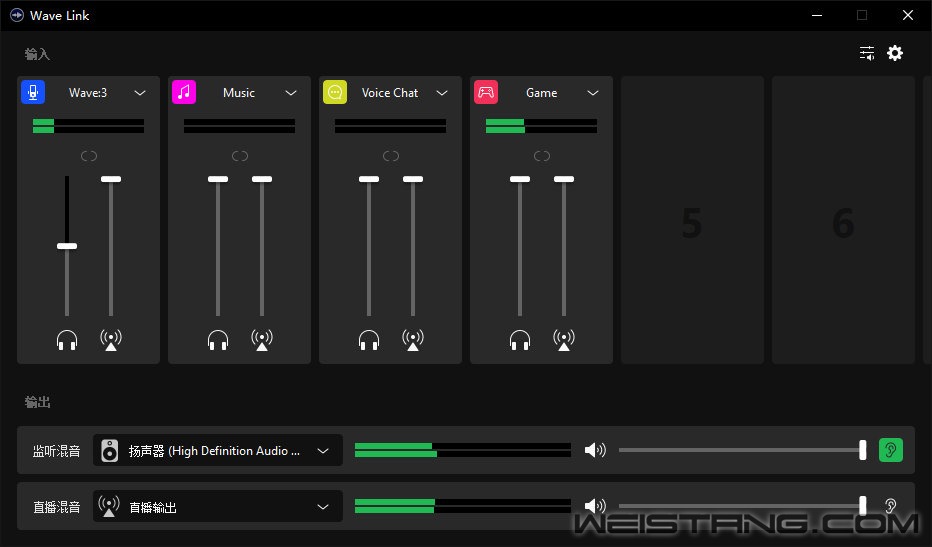Click the Wave:3 channel name
This screenshot has height=547, width=932.
(x=88, y=93)
